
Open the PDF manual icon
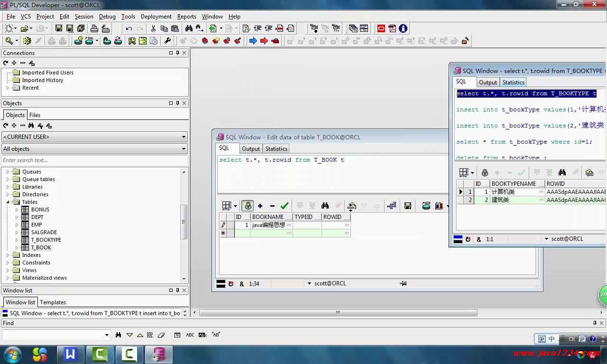392,28
